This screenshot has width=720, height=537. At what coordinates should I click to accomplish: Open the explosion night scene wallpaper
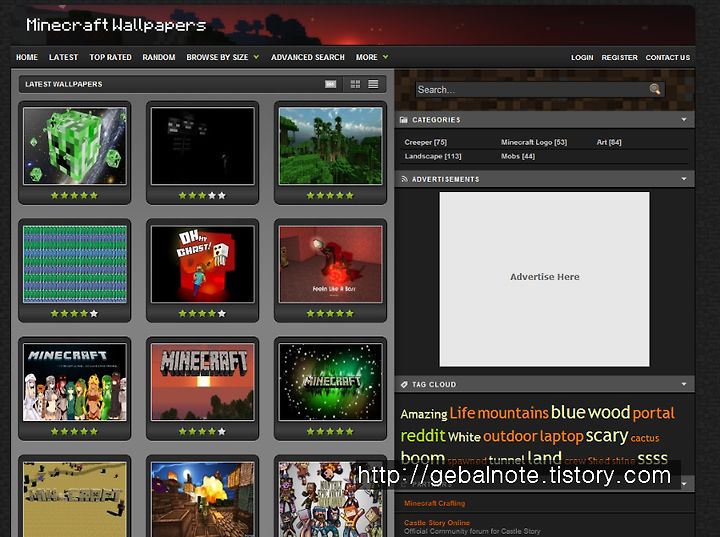coord(202,499)
